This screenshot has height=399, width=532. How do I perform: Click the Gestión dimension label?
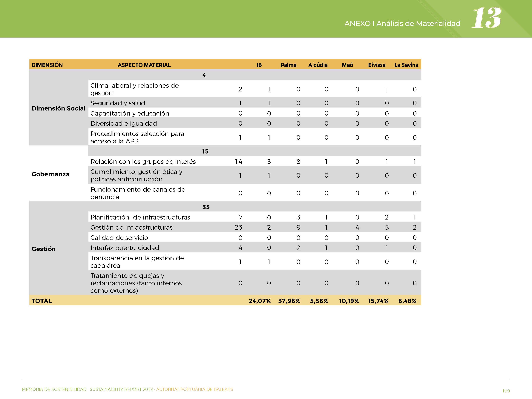(44, 249)
